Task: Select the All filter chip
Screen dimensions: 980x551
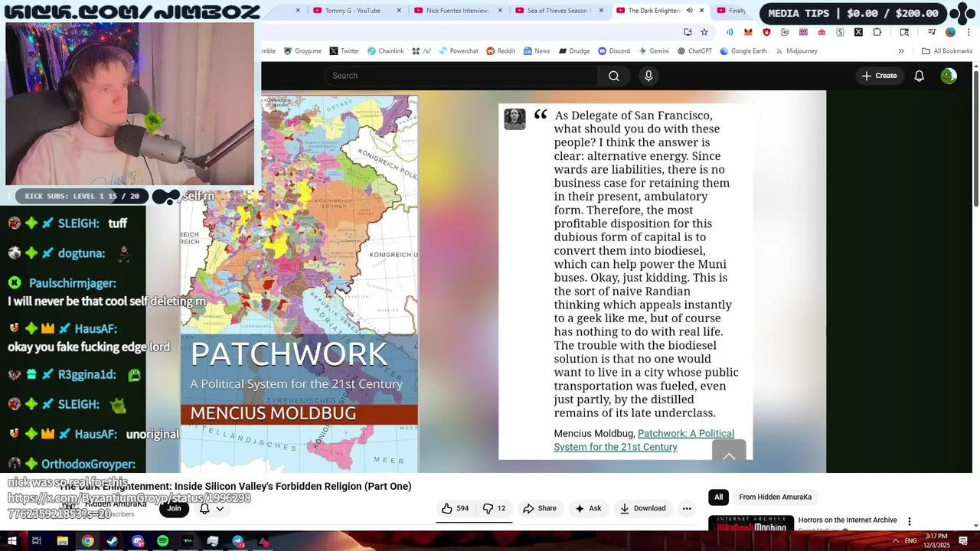Action: coord(718,497)
